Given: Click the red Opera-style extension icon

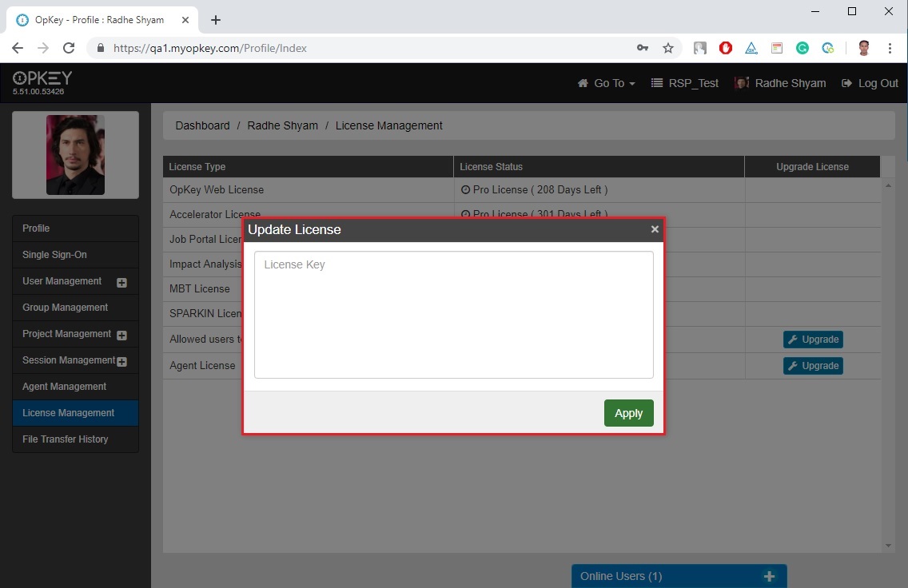Looking at the screenshot, I should pos(726,48).
